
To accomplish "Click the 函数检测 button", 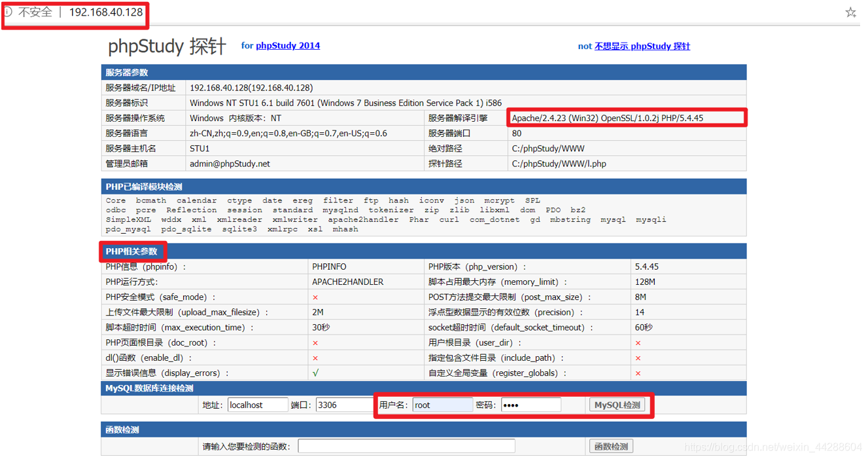I will [612, 446].
